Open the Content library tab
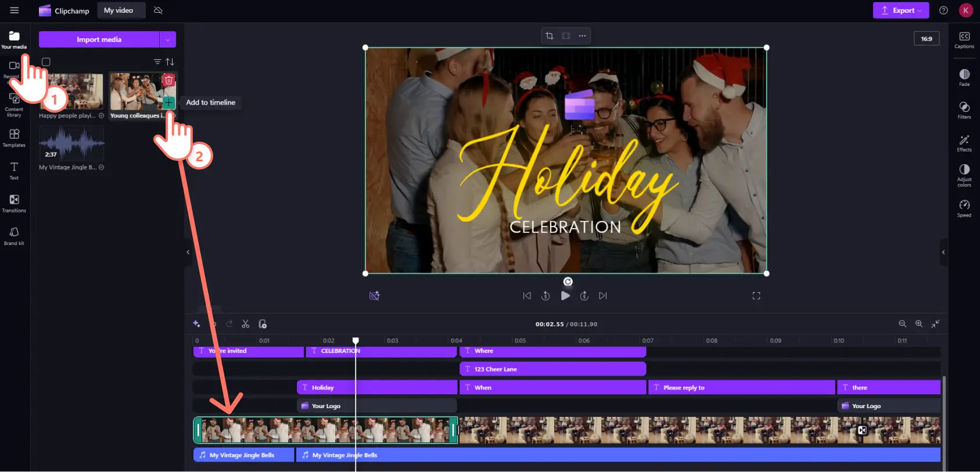Screen dimensions: 980x472 pyautogui.click(x=14, y=106)
